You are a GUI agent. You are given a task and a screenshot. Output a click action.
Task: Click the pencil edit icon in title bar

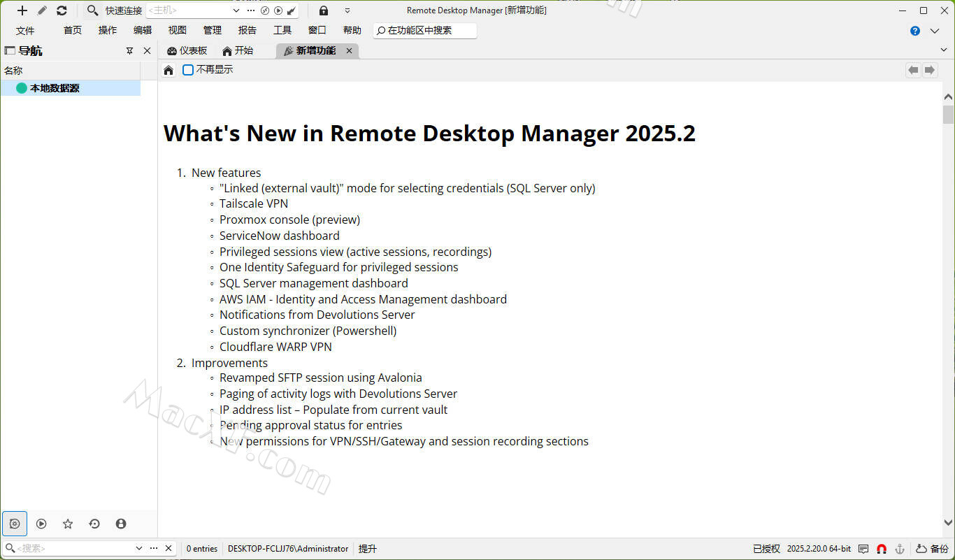pyautogui.click(x=42, y=10)
